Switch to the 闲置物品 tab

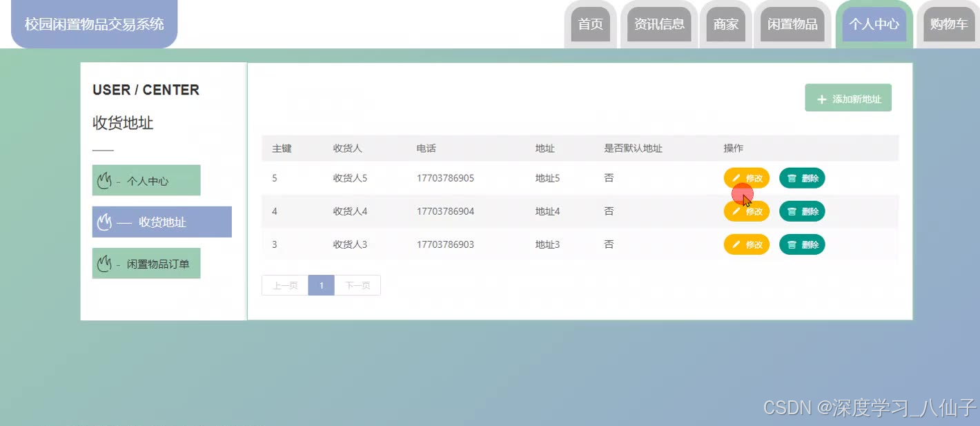792,24
